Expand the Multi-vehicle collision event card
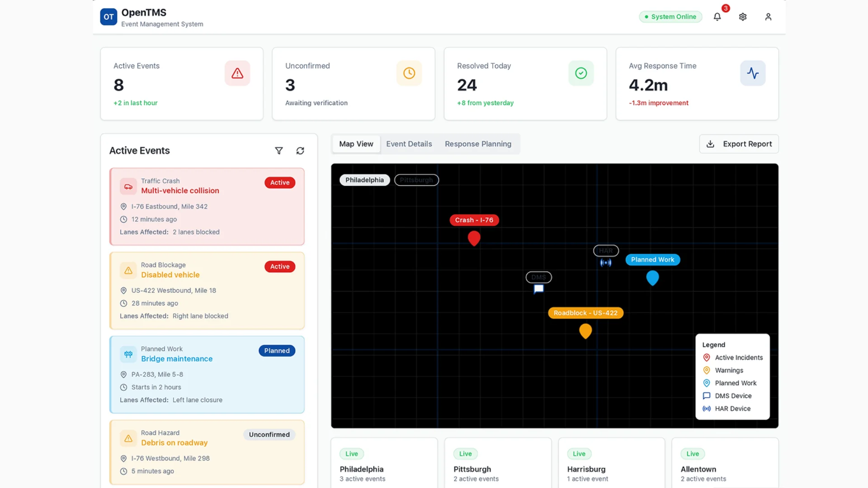 tap(207, 206)
